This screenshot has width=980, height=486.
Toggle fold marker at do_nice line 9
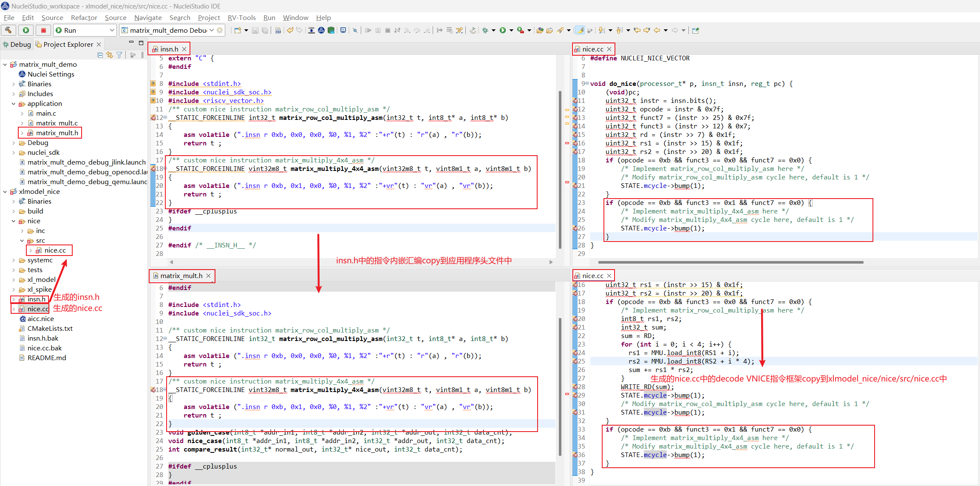(587, 84)
